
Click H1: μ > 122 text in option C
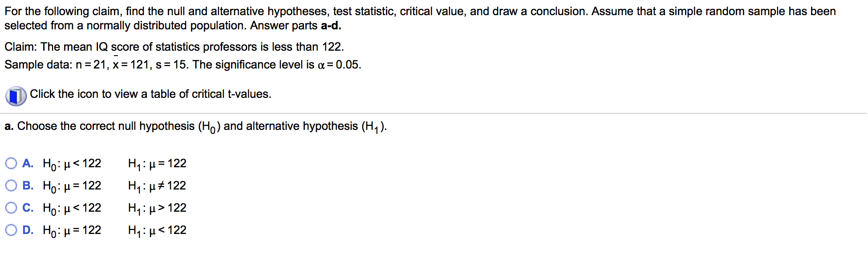(x=157, y=208)
